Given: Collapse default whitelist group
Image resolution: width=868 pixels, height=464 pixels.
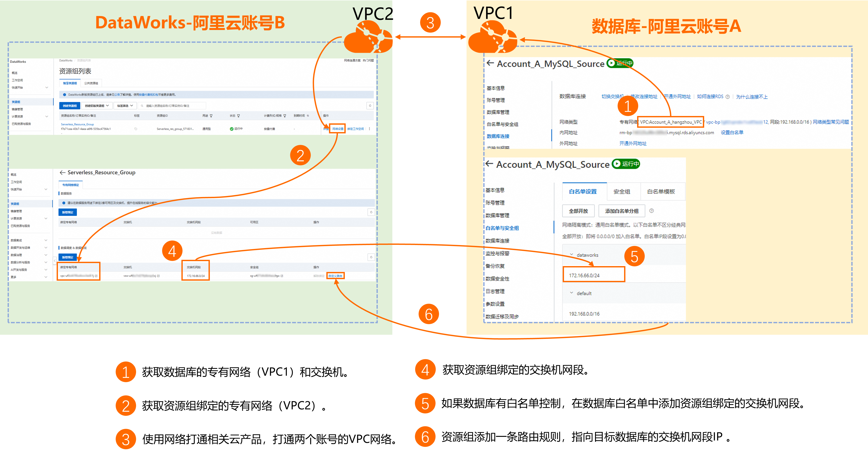Looking at the screenshot, I should (x=572, y=293).
